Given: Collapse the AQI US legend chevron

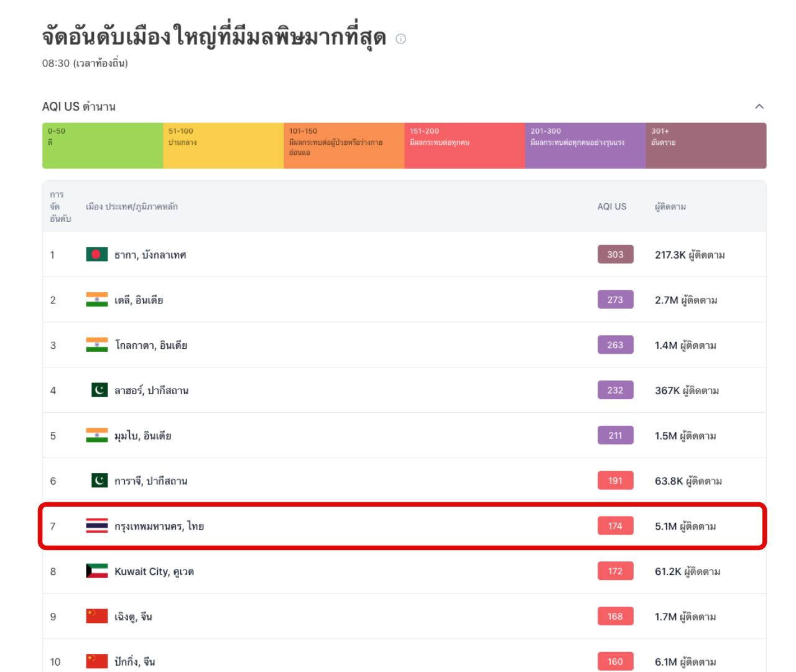Looking at the screenshot, I should point(759,106).
